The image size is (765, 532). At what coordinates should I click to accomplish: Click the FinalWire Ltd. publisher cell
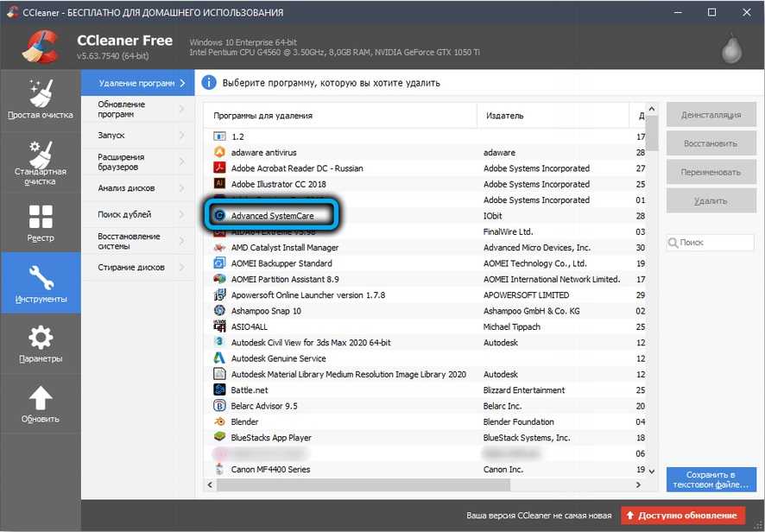pyautogui.click(x=508, y=231)
